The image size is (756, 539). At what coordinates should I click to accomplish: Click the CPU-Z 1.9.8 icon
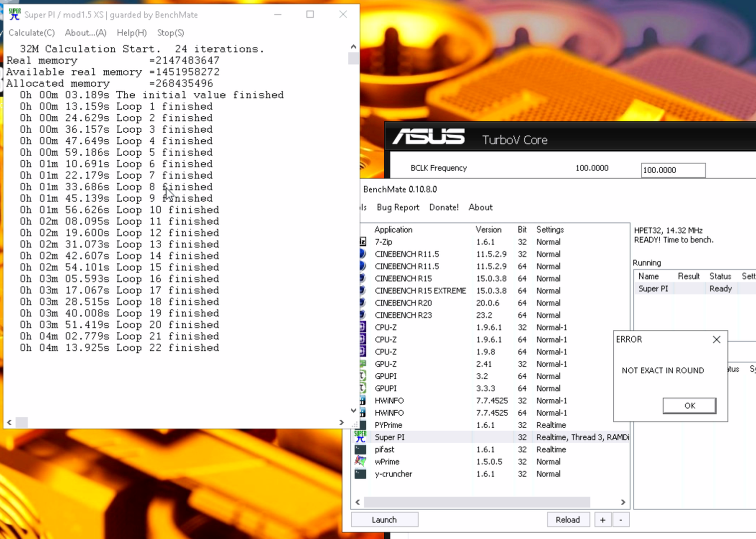[363, 351]
